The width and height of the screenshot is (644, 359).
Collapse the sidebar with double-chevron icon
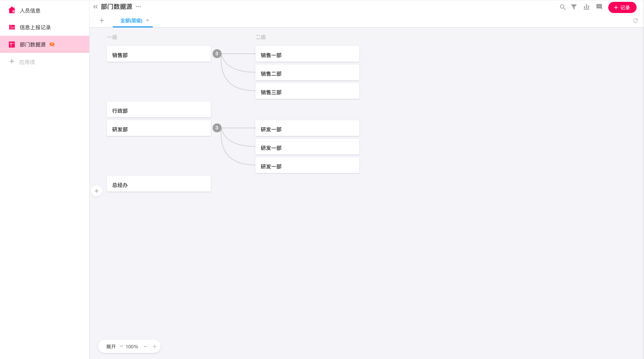tap(95, 6)
